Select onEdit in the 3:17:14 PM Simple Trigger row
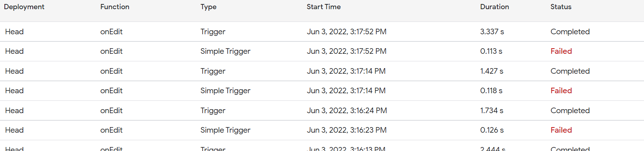644x151 pixels. click(x=111, y=90)
